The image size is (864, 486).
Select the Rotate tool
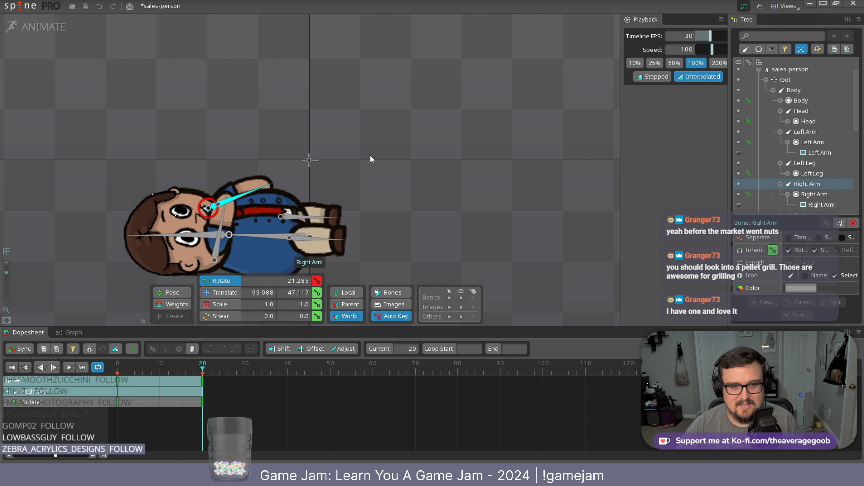[220, 281]
